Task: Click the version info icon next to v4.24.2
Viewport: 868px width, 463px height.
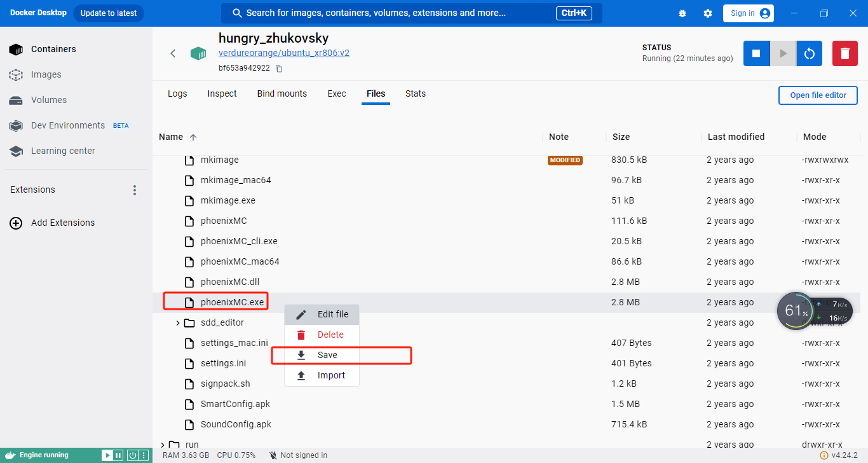Action: click(824, 455)
